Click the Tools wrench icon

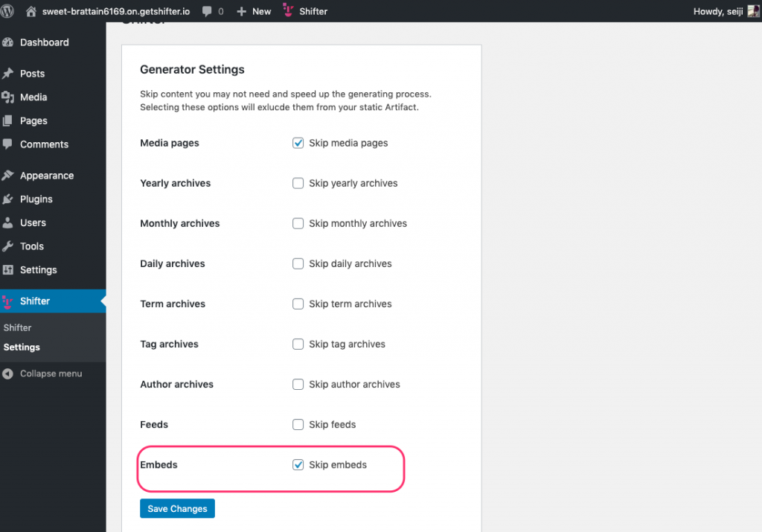click(x=7, y=246)
